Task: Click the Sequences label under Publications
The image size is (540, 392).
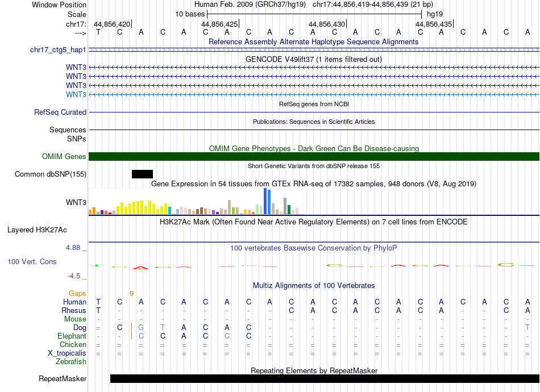Action: pyautogui.click(x=68, y=130)
